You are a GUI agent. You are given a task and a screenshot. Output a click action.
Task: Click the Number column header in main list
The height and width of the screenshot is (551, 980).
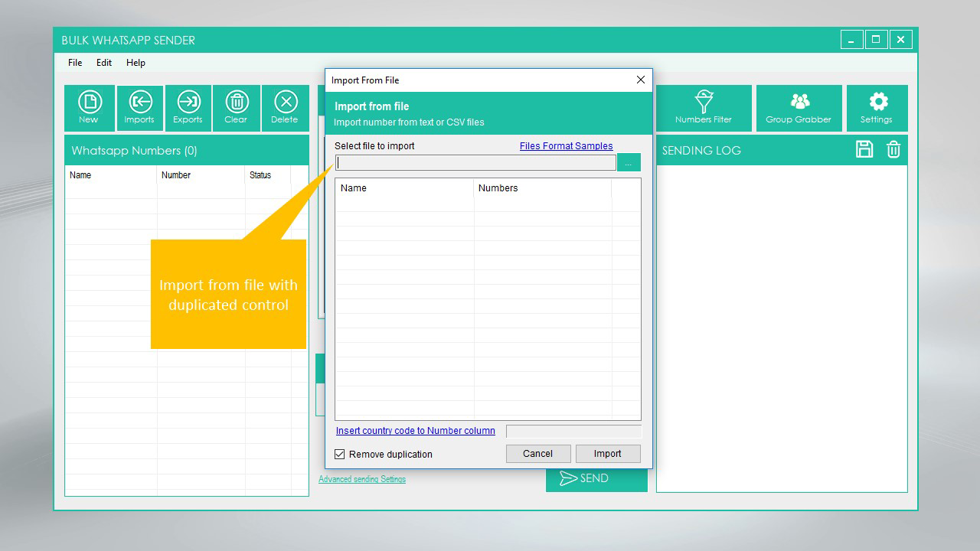[x=201, y=175]
